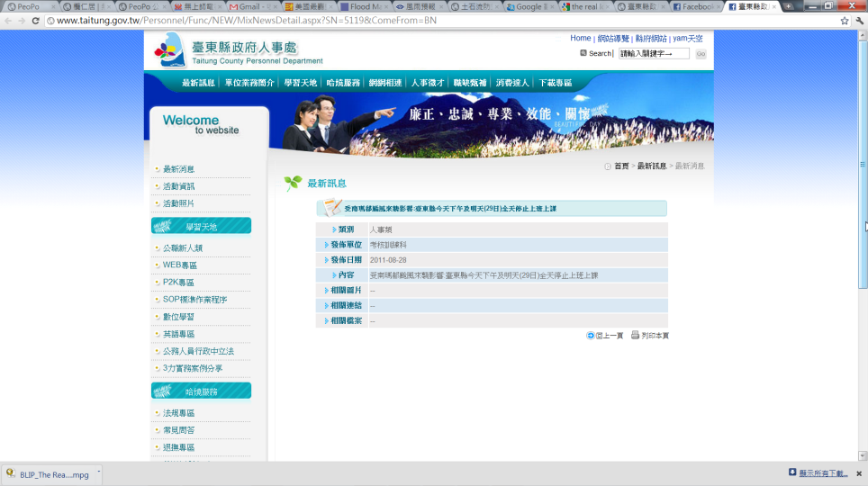Click the back arrow icon for 回上一頁
The image size is (868, 486).
591,335
